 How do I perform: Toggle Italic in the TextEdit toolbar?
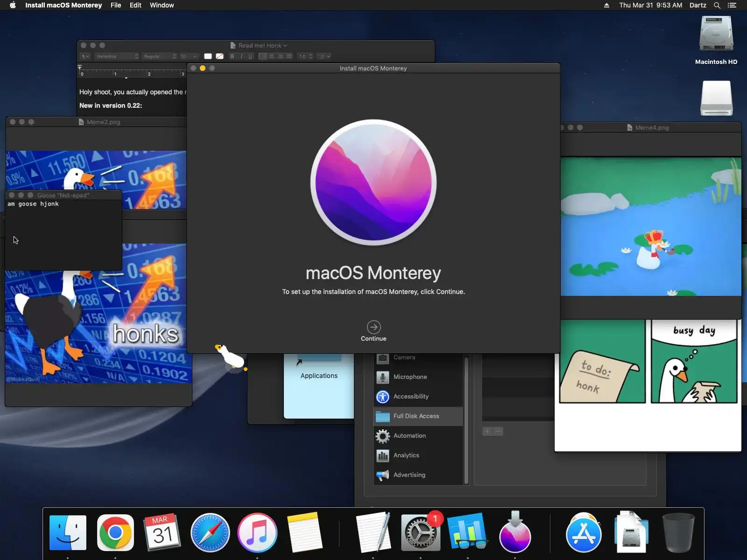(x=241, y=56)
